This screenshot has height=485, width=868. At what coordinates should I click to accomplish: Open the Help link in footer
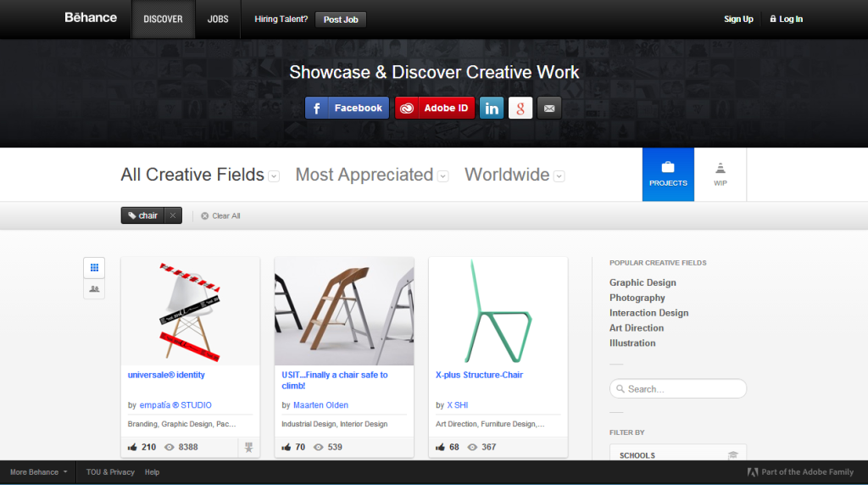coord(153,472)
